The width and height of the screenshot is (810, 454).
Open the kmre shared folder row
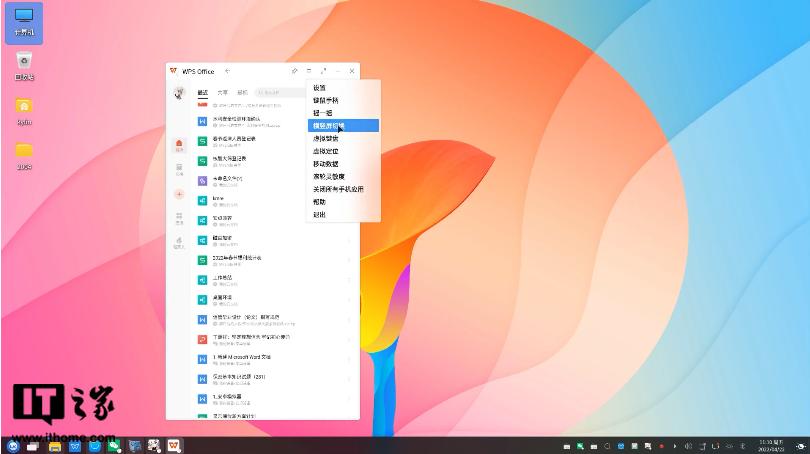pyautogui.click(x=276, y=200)
